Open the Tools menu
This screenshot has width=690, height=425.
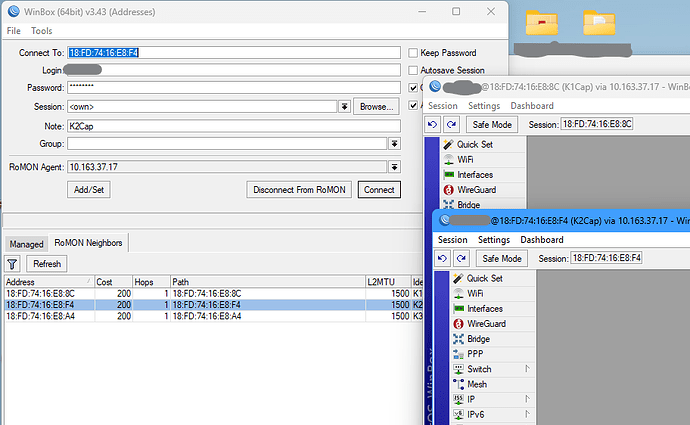[41, 31]
